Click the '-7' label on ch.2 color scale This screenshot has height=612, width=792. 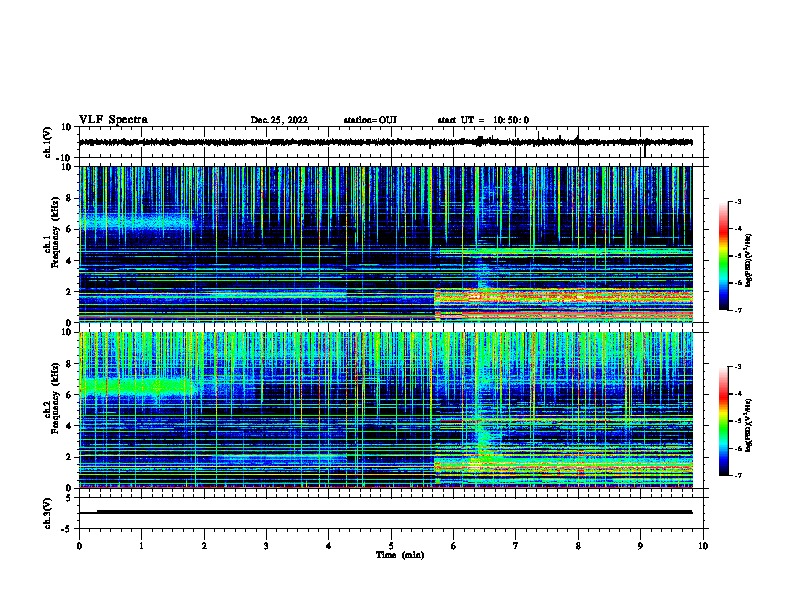click(x=737, y=476)
